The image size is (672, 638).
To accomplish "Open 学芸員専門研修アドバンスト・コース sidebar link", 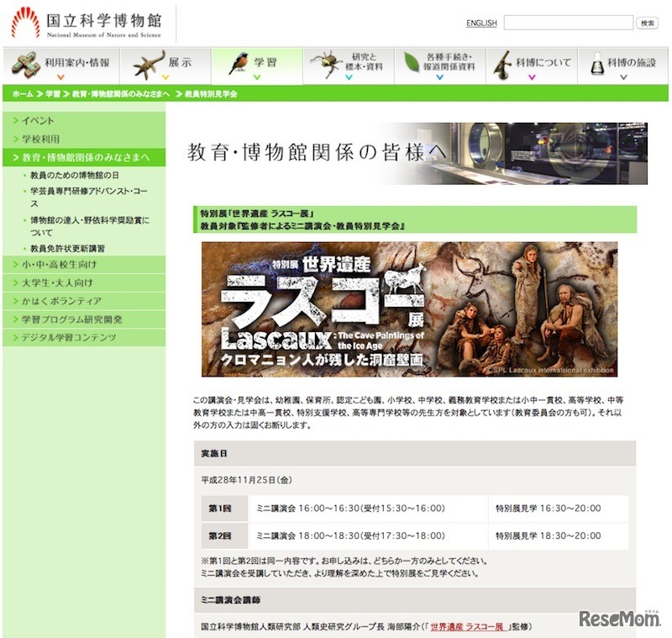I will [89, 198].
